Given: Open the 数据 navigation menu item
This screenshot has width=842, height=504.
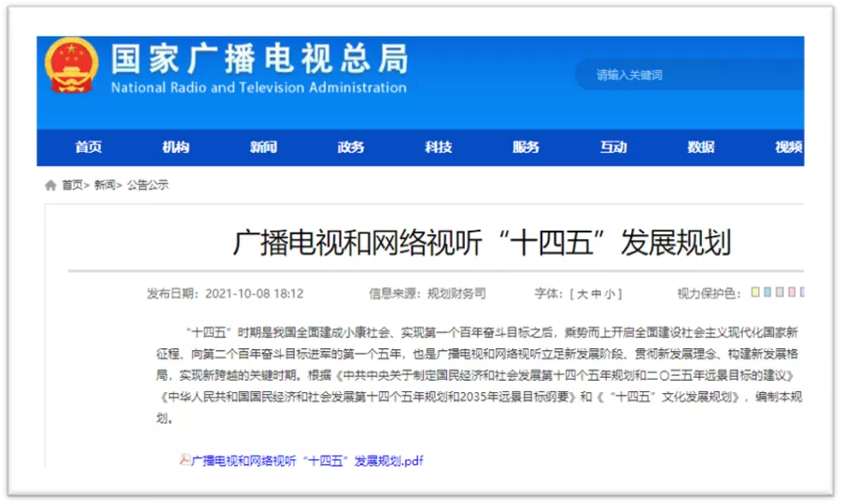Looking at the screenshot, I should 701,147.
